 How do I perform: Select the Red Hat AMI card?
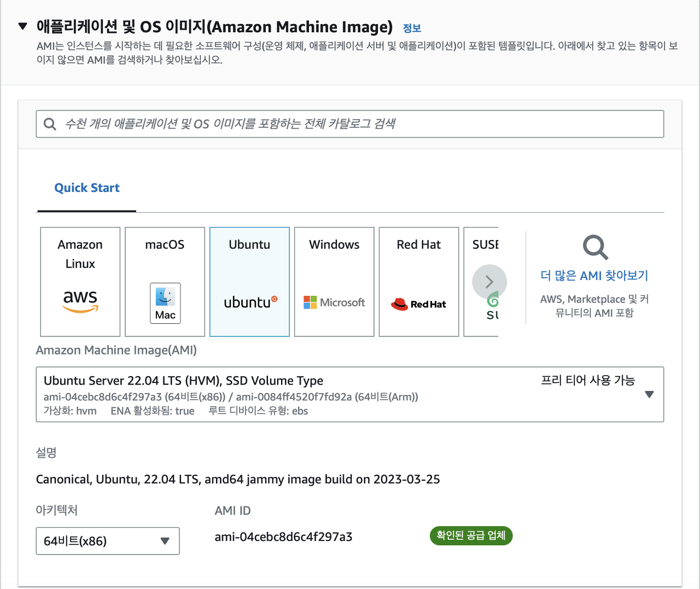pos(419,282)
